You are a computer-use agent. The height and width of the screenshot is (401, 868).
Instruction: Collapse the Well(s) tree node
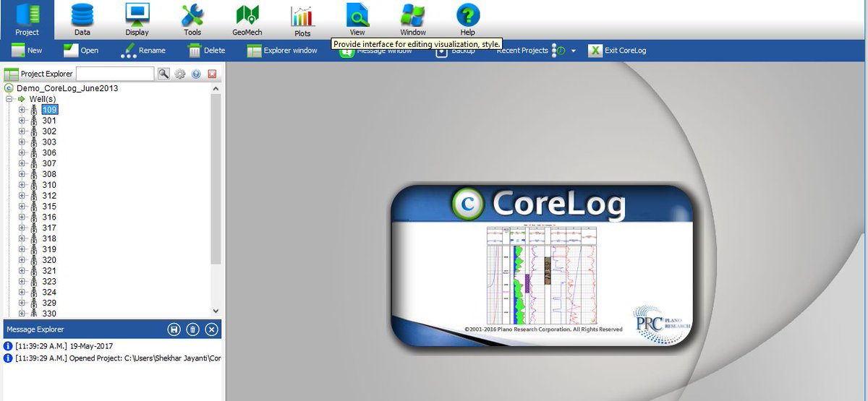[9, 99]
